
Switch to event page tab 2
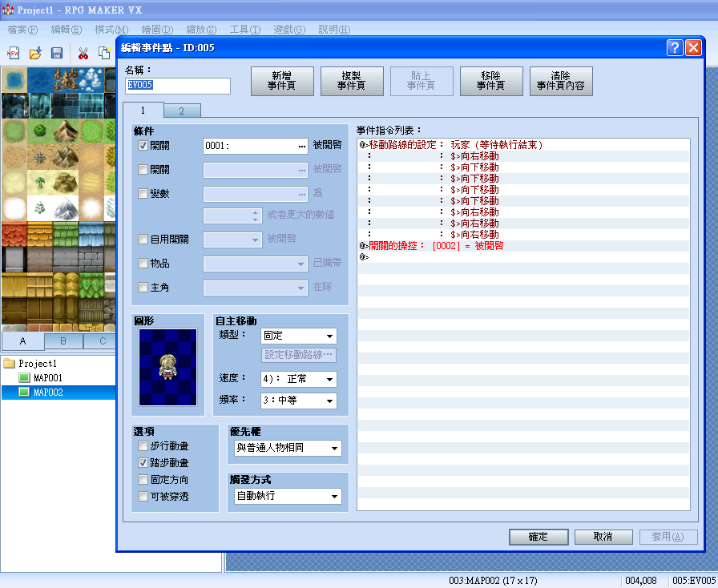182,111
